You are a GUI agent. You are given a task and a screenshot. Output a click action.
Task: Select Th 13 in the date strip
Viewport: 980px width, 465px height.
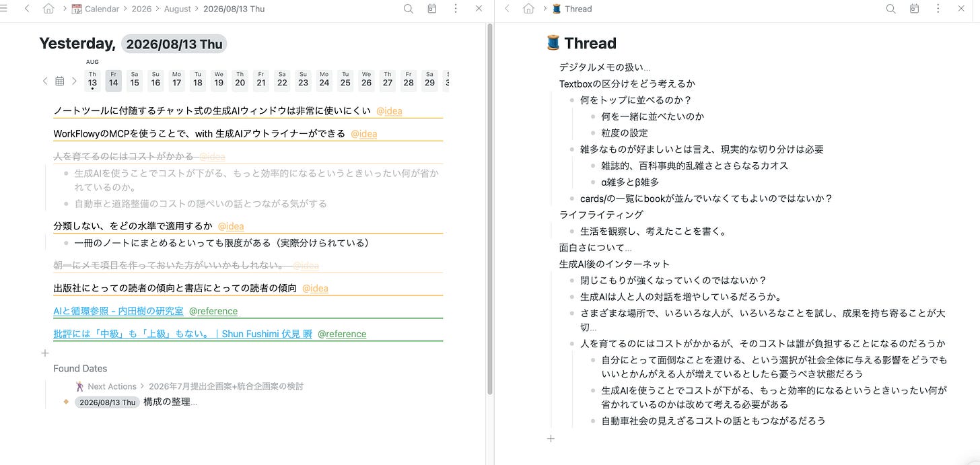click(92, 80)
